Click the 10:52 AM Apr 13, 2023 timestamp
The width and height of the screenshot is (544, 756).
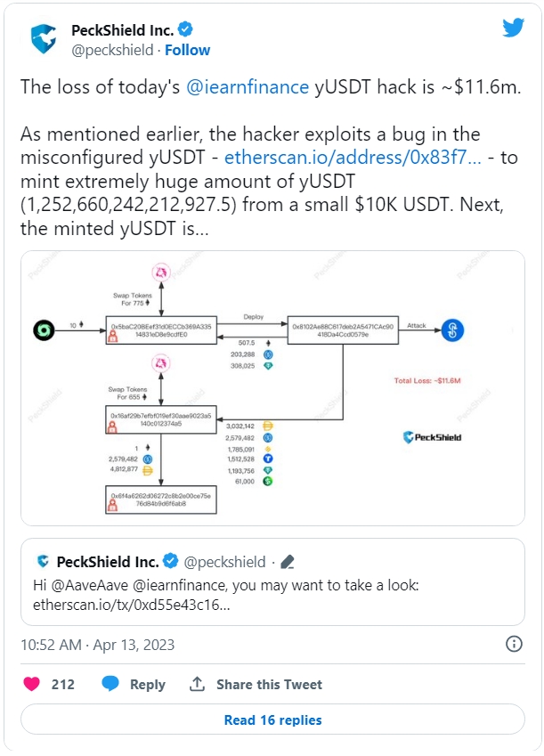[97, 645]
